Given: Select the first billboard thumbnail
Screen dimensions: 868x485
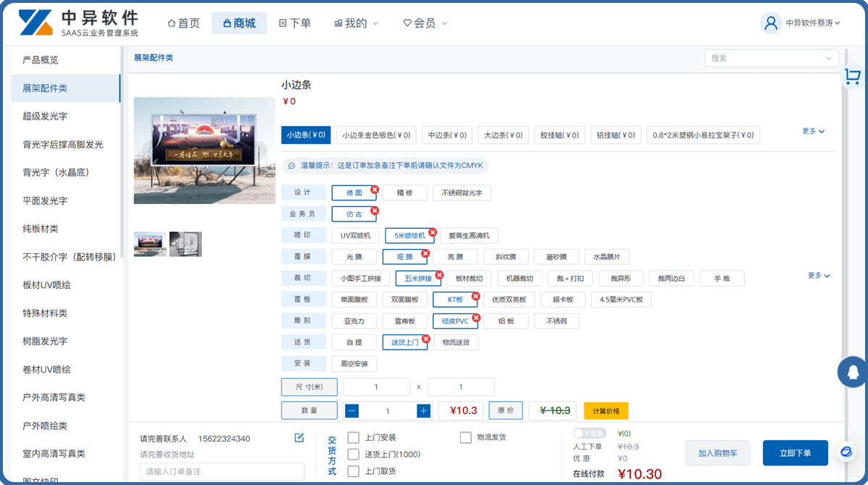Looking at the screenshot, I should pos(150,245).
